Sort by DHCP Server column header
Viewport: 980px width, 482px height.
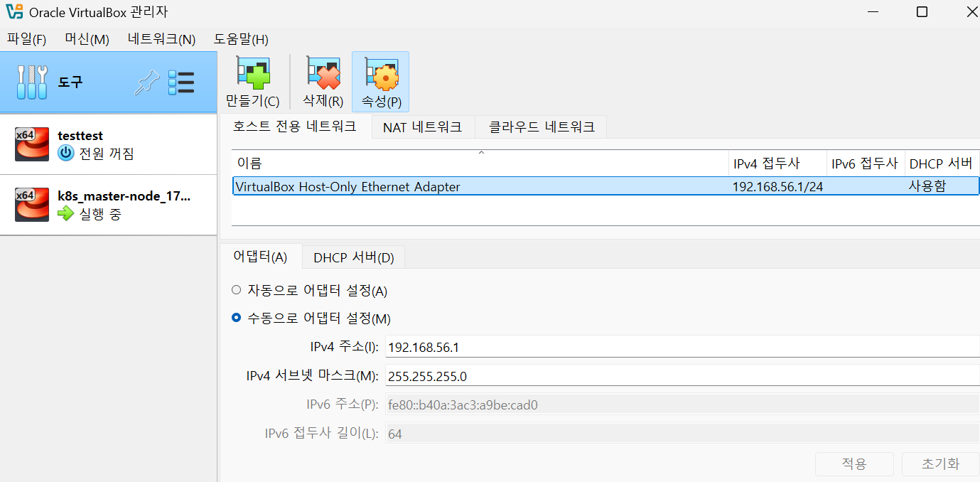942,164
